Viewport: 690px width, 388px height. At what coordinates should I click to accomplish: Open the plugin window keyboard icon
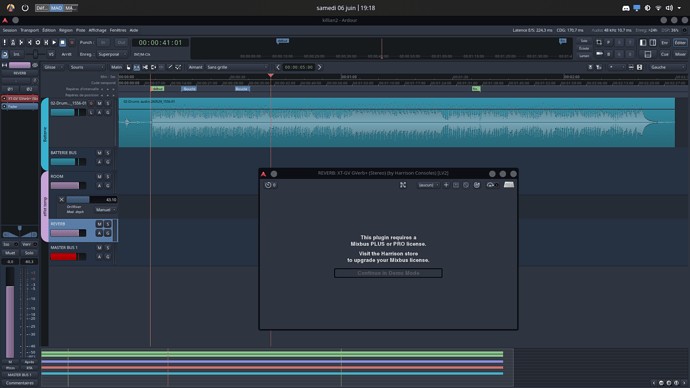pyautogui.click(x=509, y=185)
